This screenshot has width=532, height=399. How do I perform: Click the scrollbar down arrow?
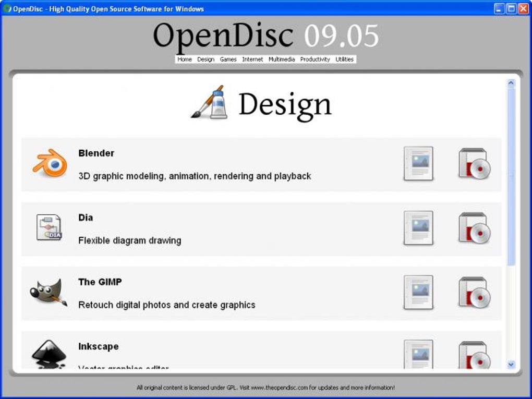coord(510,365)
